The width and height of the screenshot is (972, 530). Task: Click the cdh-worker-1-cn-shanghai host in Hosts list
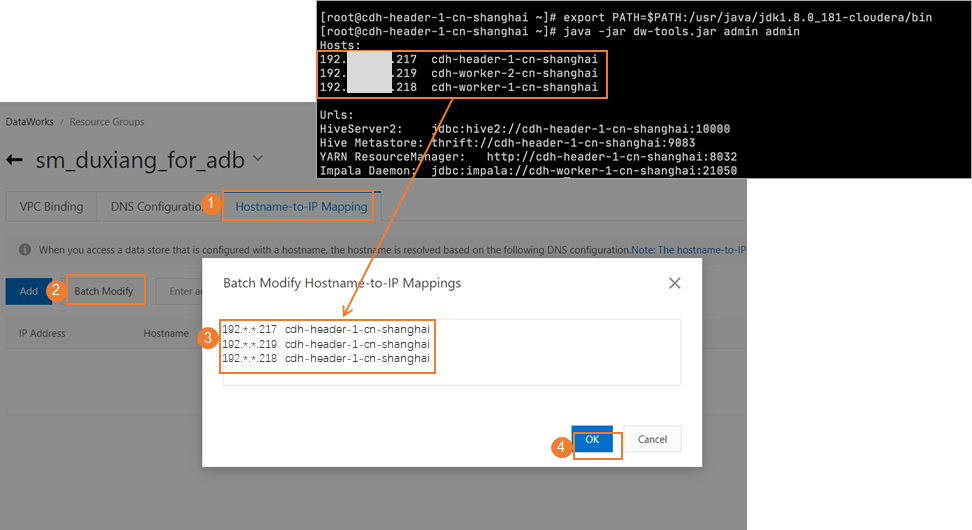pos(515,87)
